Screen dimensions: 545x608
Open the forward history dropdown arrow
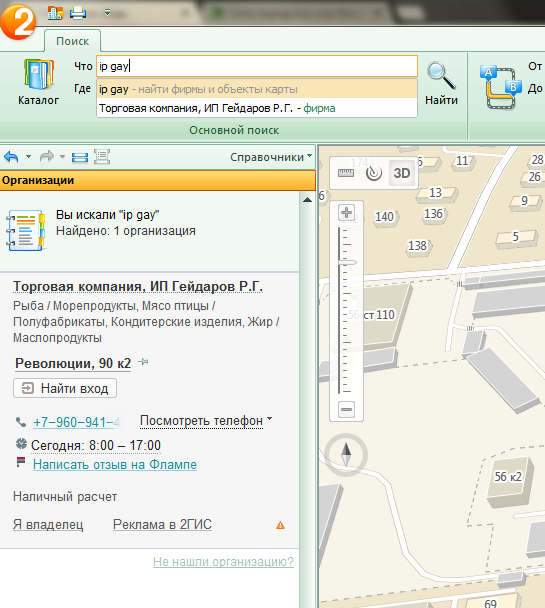click(62, 157)
